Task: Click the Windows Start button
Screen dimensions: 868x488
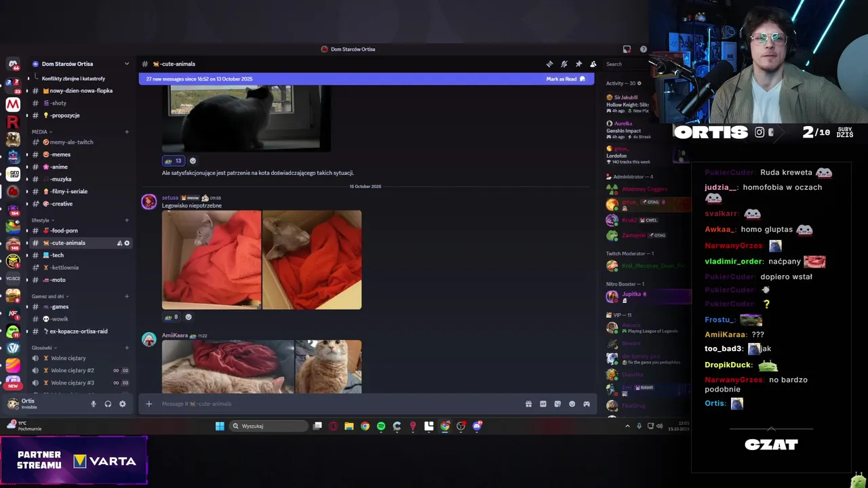Action: click(220, 426)
